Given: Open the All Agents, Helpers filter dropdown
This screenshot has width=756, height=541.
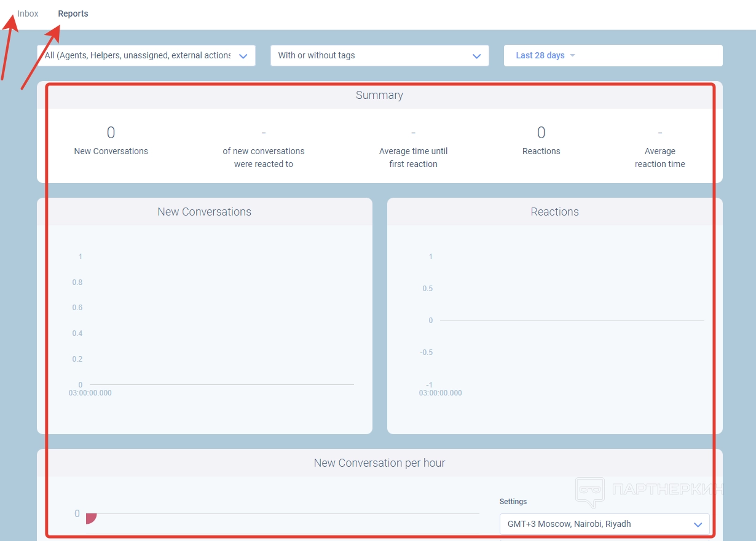Looking at the screenshot, I should [146, 55].
